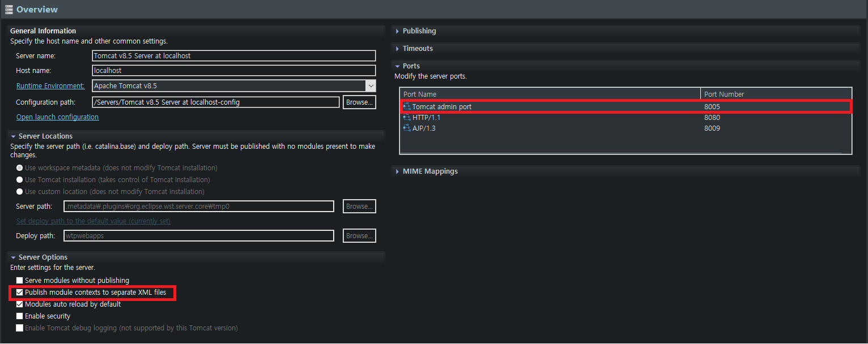
Task: Open launch configuration link
Action: [57, 117]
